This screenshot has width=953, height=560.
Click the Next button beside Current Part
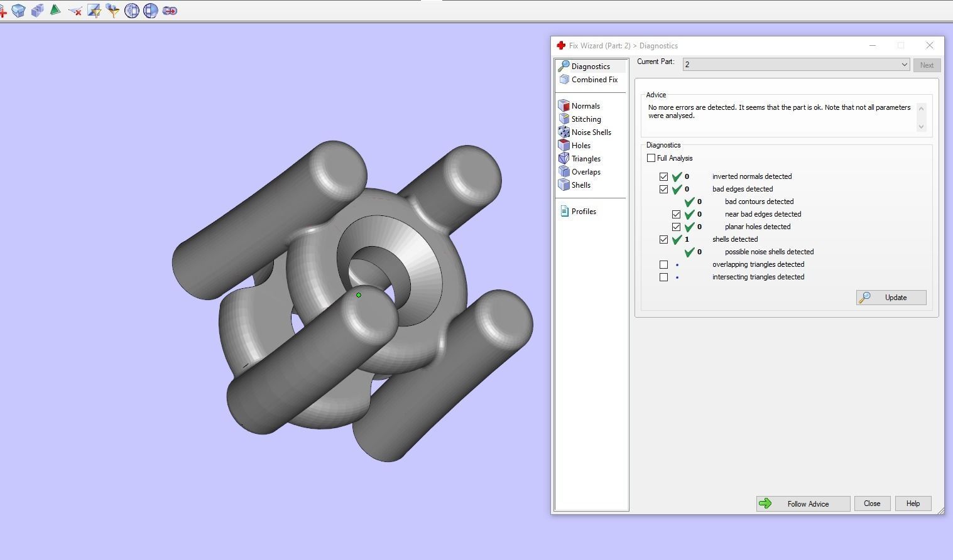(927, 65)
